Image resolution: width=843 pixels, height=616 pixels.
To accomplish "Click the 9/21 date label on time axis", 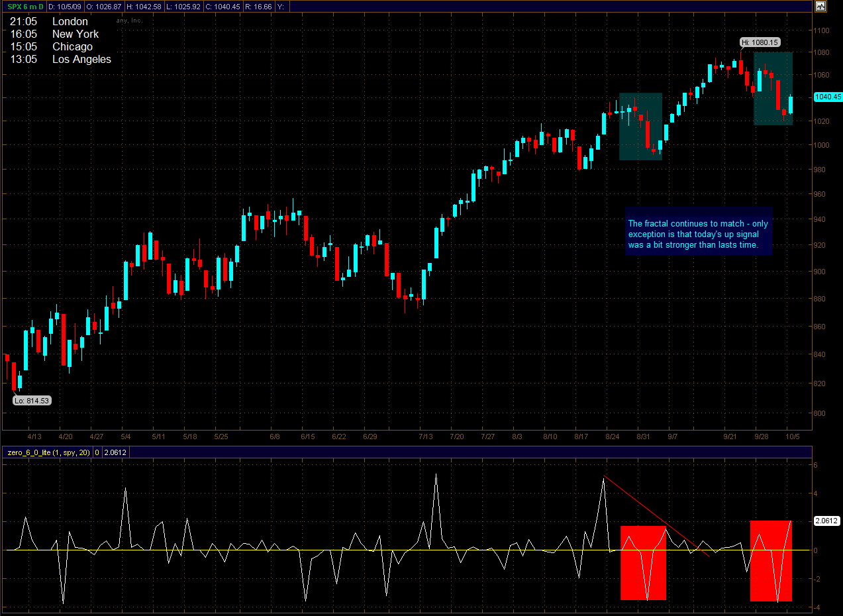I will tap(730, 437).
